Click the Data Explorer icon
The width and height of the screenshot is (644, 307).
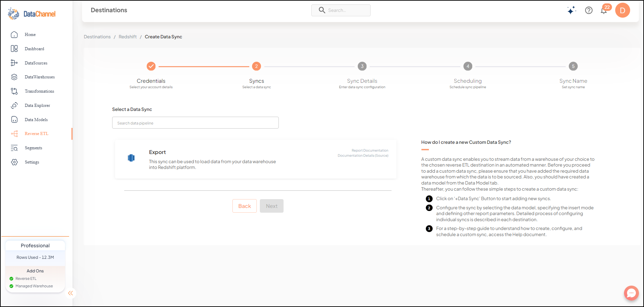pos(14,105)
